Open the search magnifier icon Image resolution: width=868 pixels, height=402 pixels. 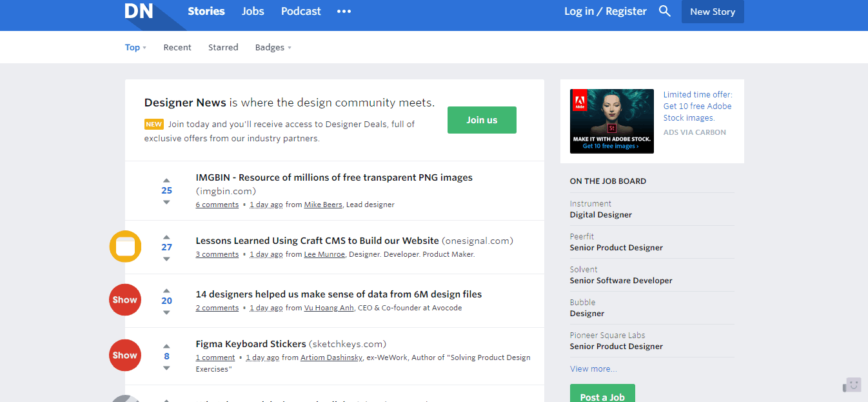click(x=665, y=11)
